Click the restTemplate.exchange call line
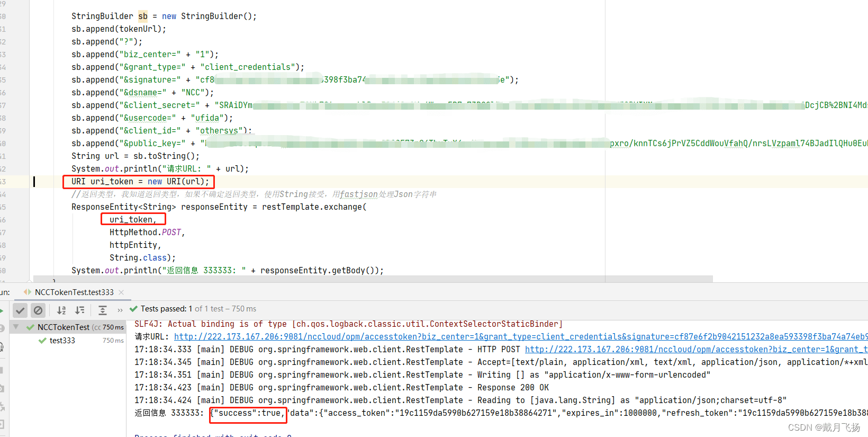 (219, 207)
